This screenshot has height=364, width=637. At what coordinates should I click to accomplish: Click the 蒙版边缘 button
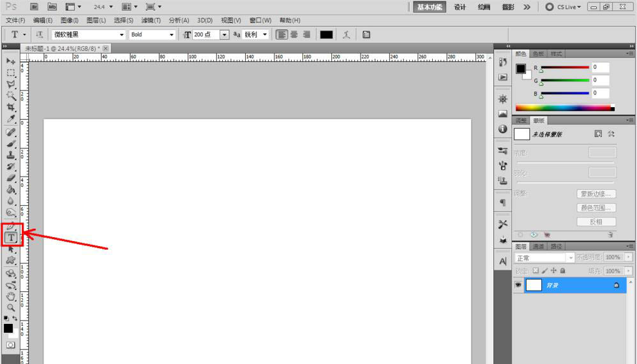coord(596,194)
